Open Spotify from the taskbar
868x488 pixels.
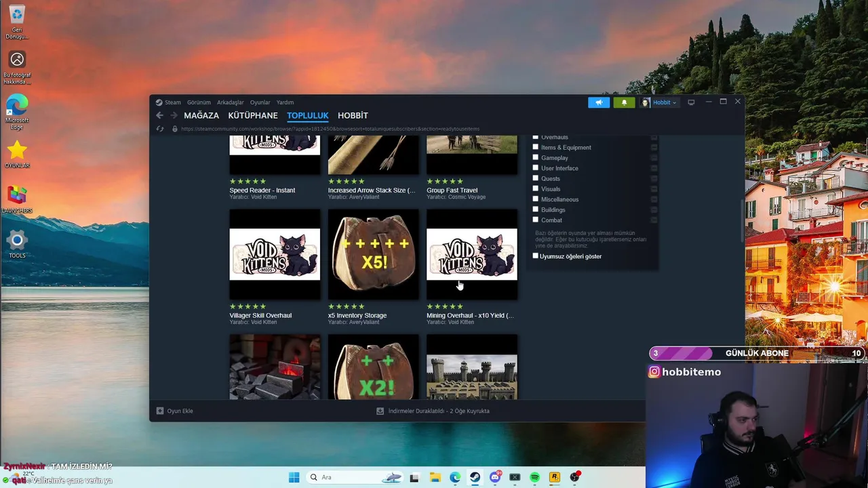[534, 477]
